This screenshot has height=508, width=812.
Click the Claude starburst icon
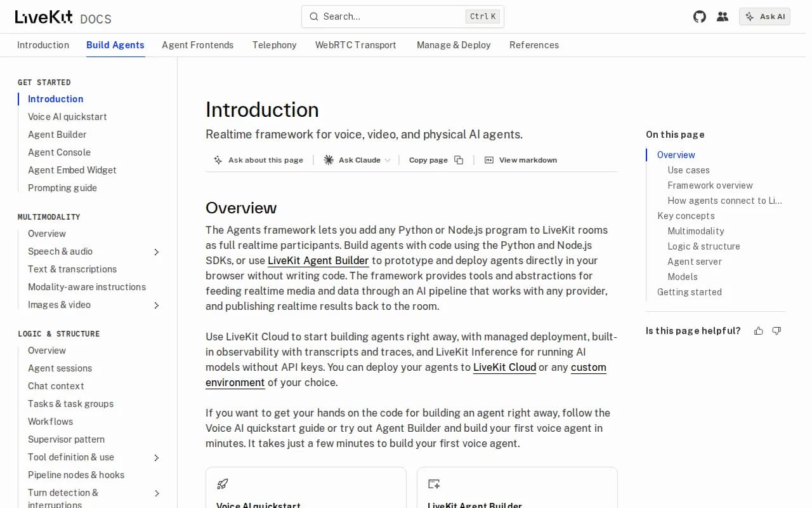coord(329,160)
